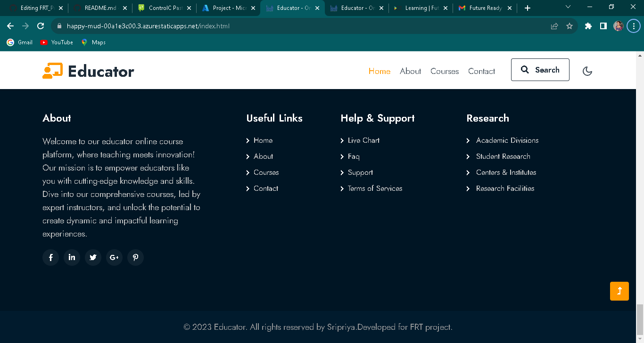Open Twitter from the footer icons
The image size is (644, 343).
coord(93,257)
